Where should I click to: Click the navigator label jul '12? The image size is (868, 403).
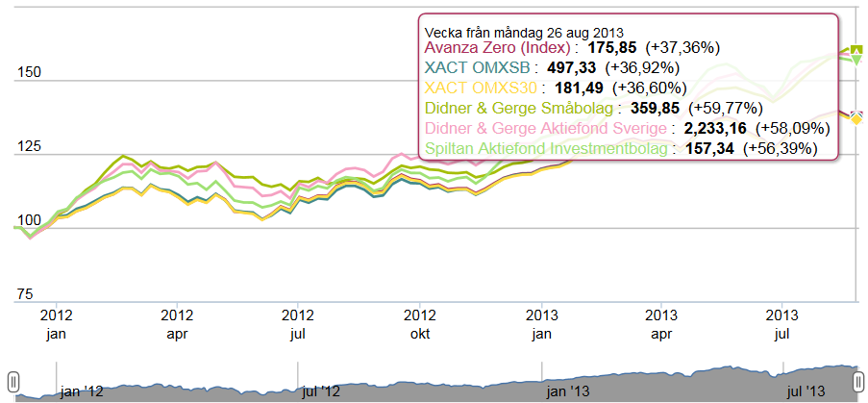pyautogui.click(x=322, y=391)
